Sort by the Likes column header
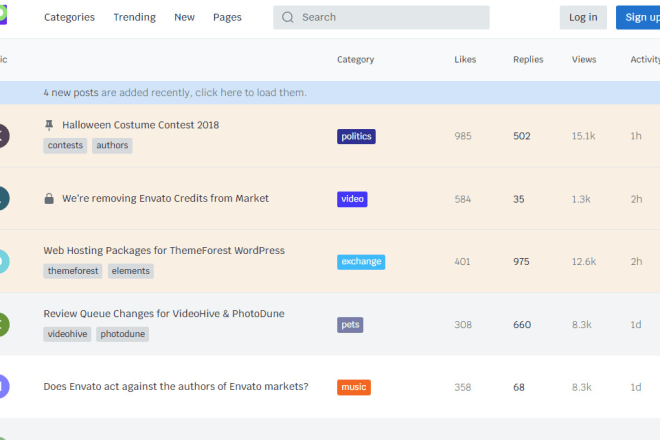 click(x=465, y=60)
